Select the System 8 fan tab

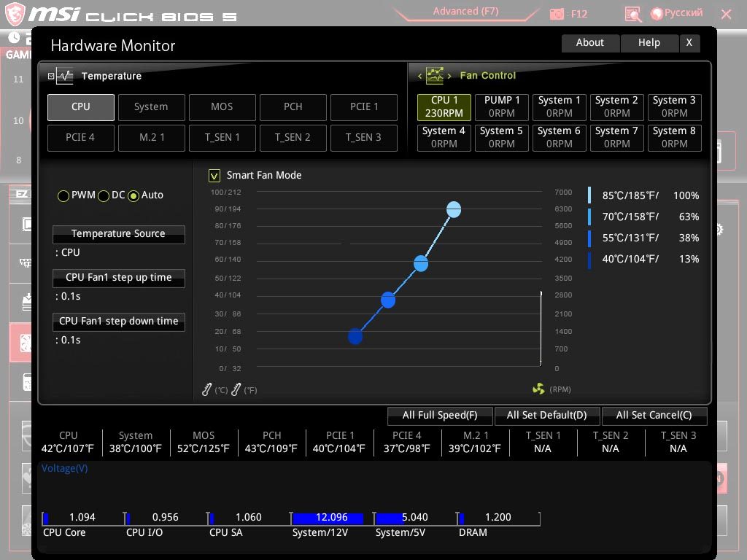[x=675, y=138]
